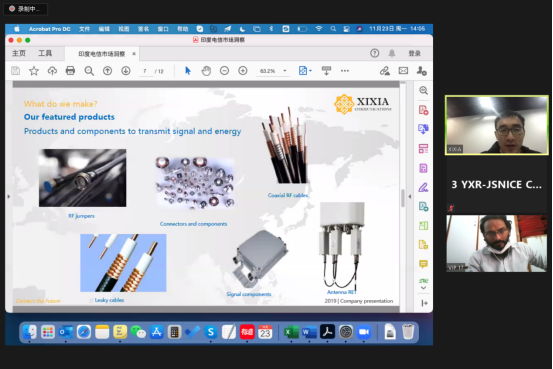Select the hand pan tool
Viewport: 553px width, 369px height.
tap(206, 71)
